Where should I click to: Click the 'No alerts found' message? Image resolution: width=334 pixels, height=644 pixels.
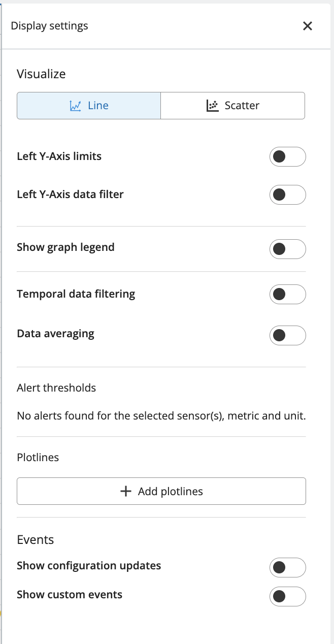click(x=161, y=416)
